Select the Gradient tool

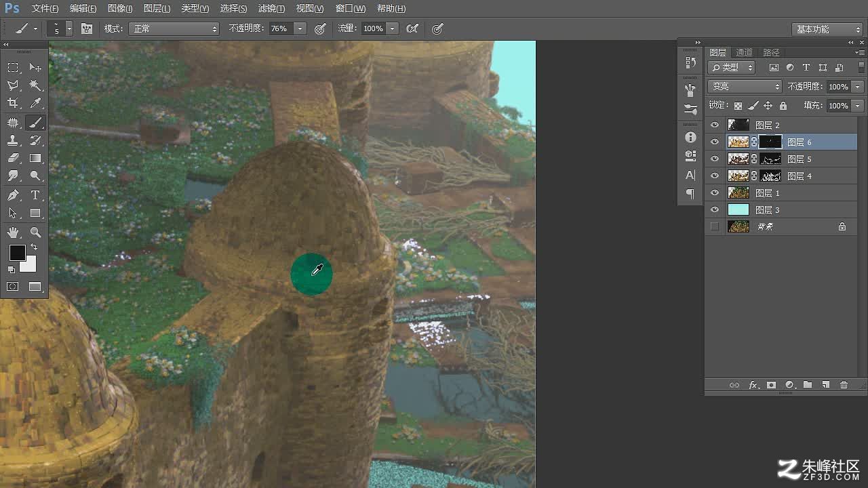(x=35, y=158)
